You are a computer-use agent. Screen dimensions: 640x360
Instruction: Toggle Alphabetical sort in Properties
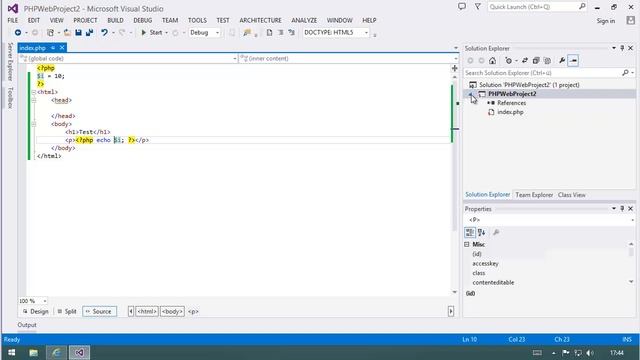(482, 233)
